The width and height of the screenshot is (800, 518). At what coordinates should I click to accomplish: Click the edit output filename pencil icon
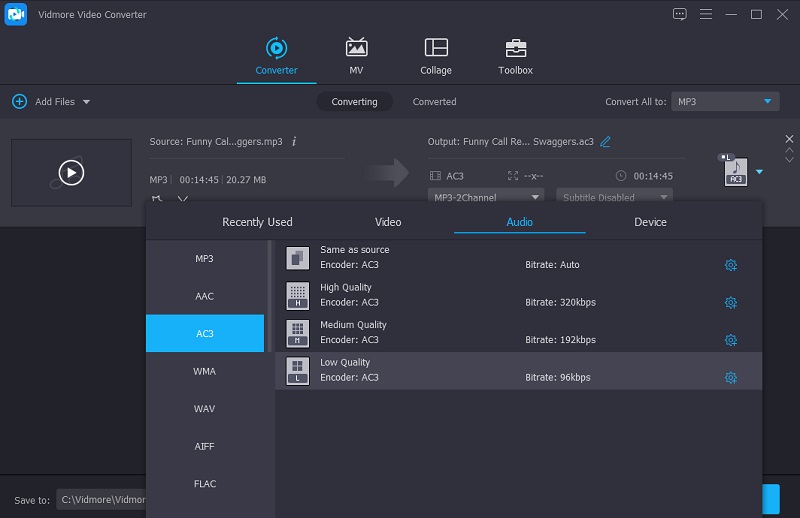pos(605,142)
